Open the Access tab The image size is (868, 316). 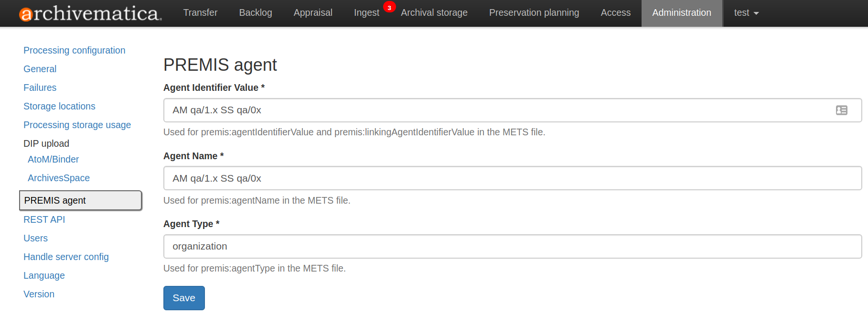pos(615,13)
